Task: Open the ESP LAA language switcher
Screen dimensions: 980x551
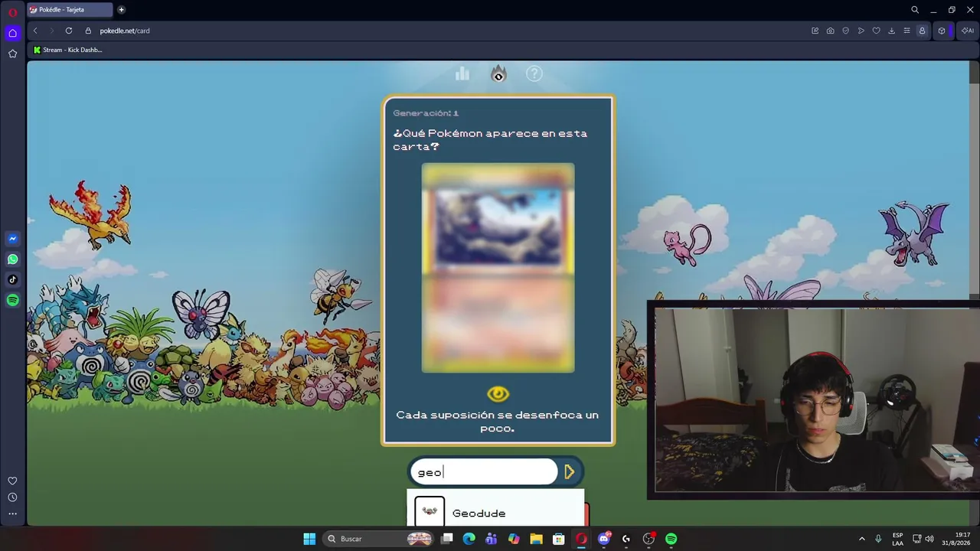Action: click(897, 539)
